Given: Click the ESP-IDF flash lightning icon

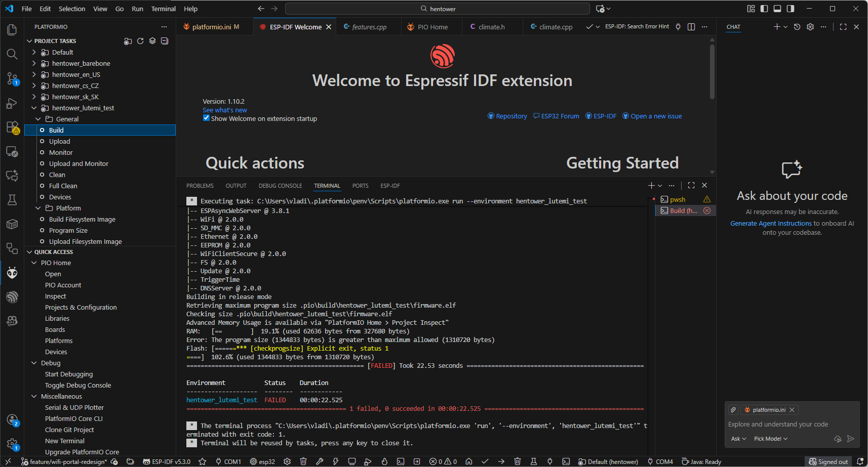Looking at the screenshot, I should [x=335, y=461].
